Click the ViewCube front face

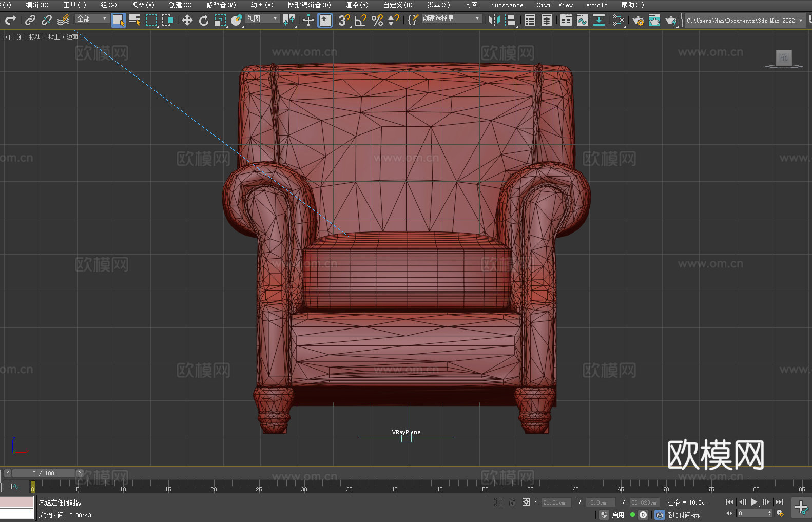tap(784, 57)
